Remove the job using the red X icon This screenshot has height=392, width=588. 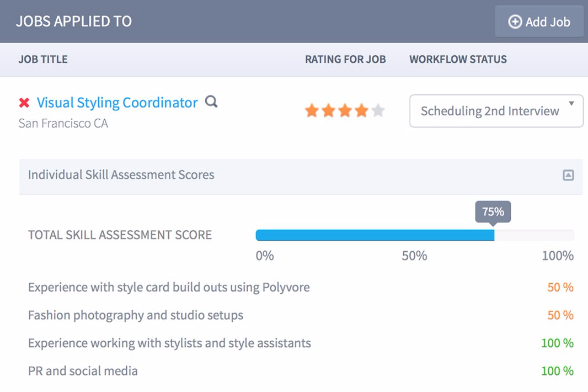[23, 103]
